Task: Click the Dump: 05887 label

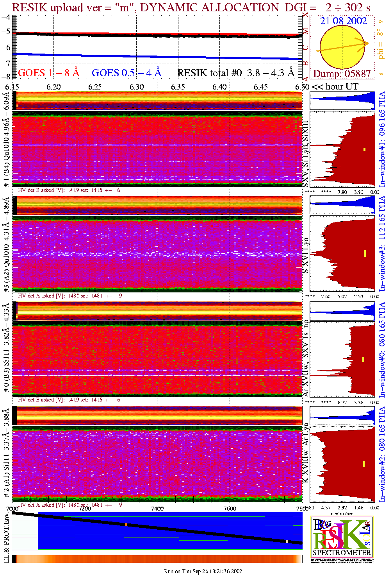Action: [342, 74]
